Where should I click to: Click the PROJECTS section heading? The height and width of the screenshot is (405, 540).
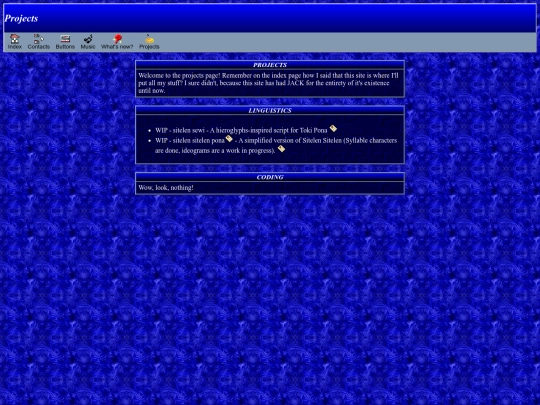[x=270, y=65]
